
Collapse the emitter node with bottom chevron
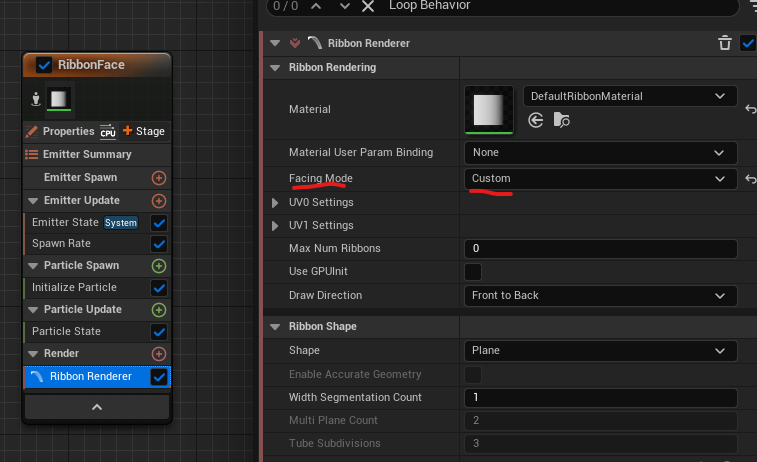click(97, 407)
